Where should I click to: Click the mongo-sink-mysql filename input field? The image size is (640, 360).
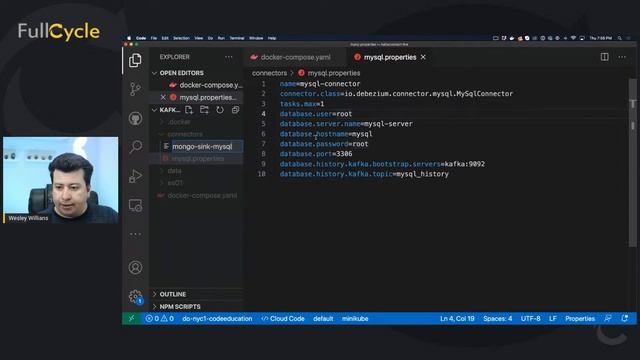[207, 146]
